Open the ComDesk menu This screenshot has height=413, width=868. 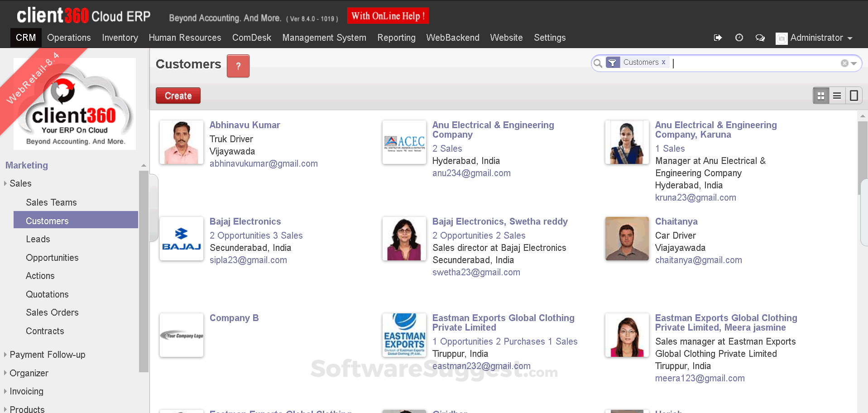pyautogui.click(x=252, y=38)
